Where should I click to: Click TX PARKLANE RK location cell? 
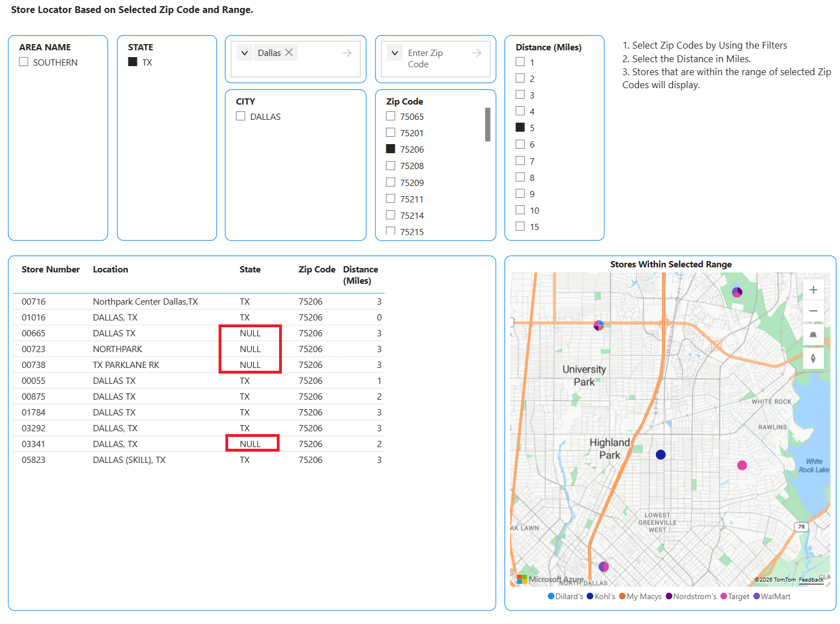point(126,365)
